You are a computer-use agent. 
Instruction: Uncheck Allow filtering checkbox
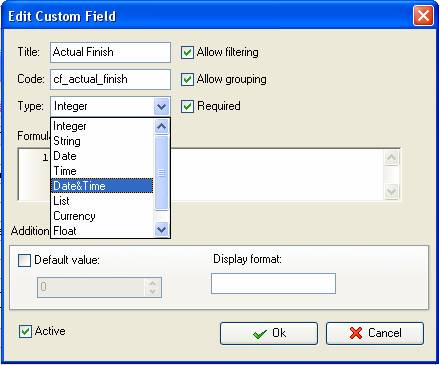point(187,52)
